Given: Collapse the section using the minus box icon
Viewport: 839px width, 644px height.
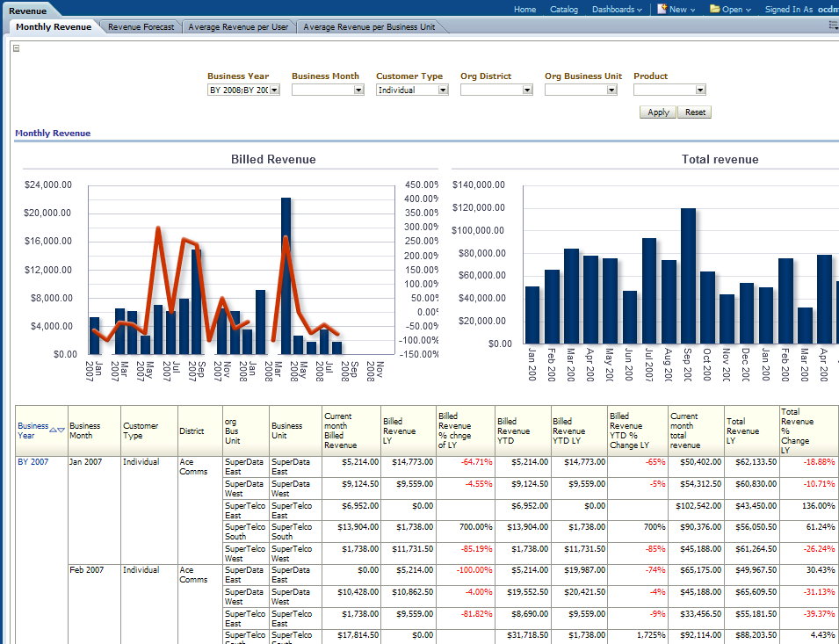Looking at the screenshot, I should coord(16,48).
